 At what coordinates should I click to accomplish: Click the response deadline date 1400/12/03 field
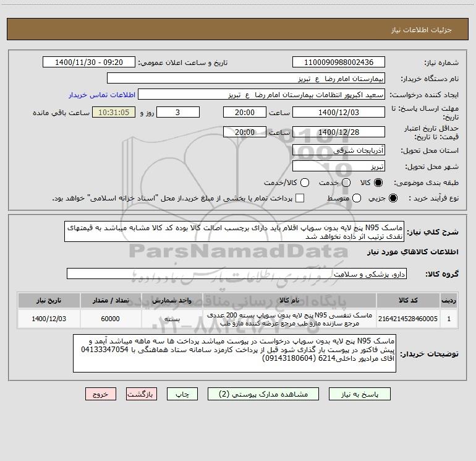tap(339, 112)
